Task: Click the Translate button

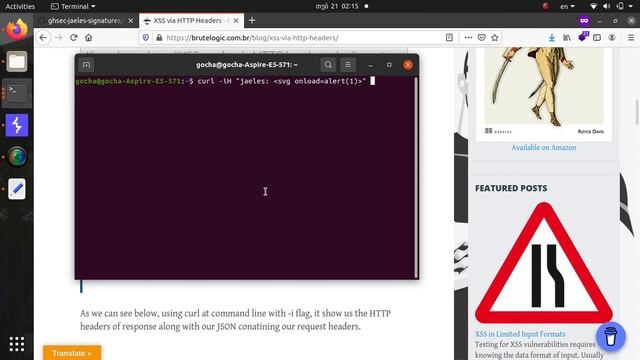Action: [x=72, y=353]
